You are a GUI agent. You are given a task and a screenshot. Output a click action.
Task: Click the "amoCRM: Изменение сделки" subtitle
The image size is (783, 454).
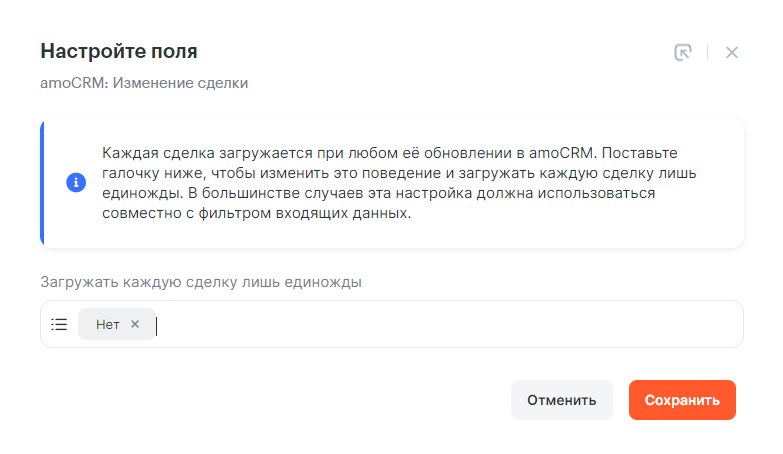[144, 83]
